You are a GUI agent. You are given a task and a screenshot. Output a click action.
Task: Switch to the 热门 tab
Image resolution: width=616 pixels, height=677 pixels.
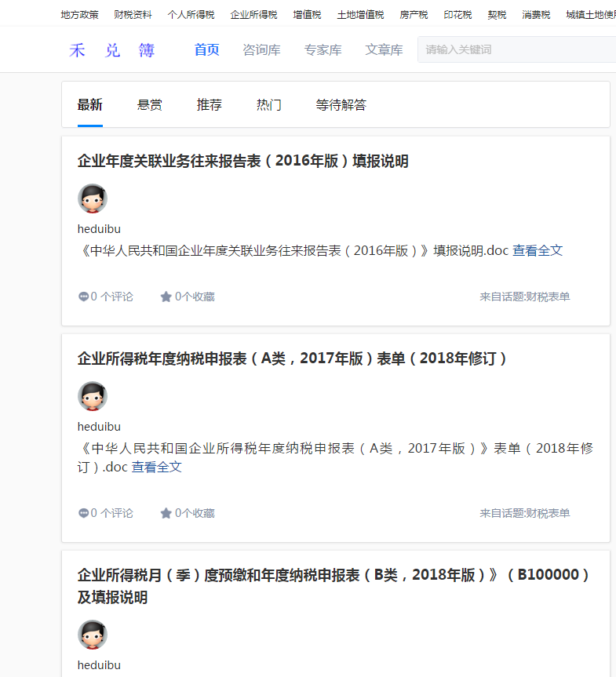tap(268, 105)
